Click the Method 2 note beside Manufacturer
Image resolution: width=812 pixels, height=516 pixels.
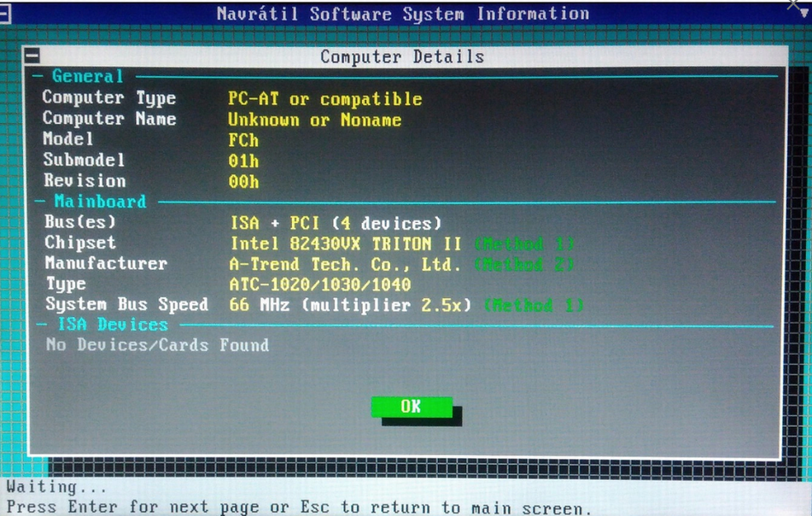tap(524, 264)
